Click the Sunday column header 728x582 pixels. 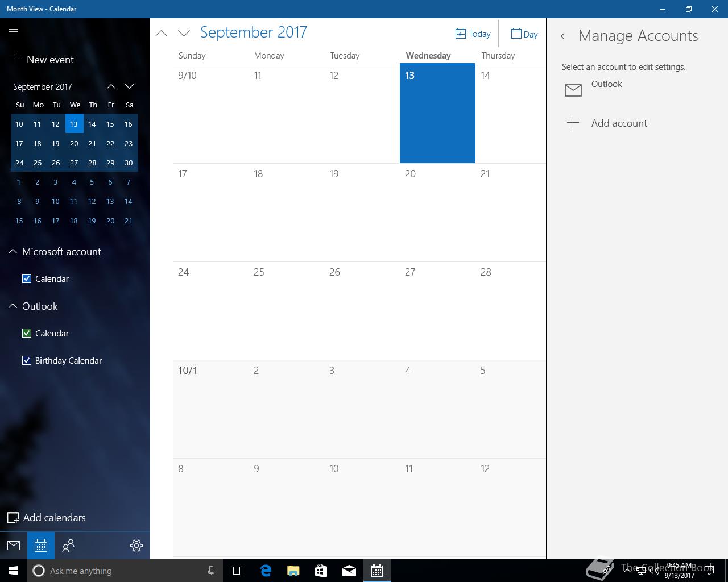tap(192, 55)
